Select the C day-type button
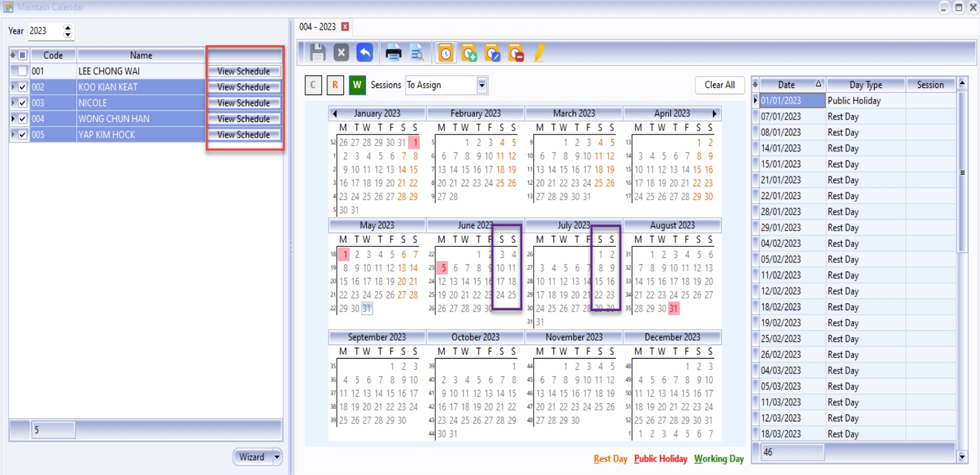The height and width of the screenshot is (475, 980). click(x=313, y=85)
